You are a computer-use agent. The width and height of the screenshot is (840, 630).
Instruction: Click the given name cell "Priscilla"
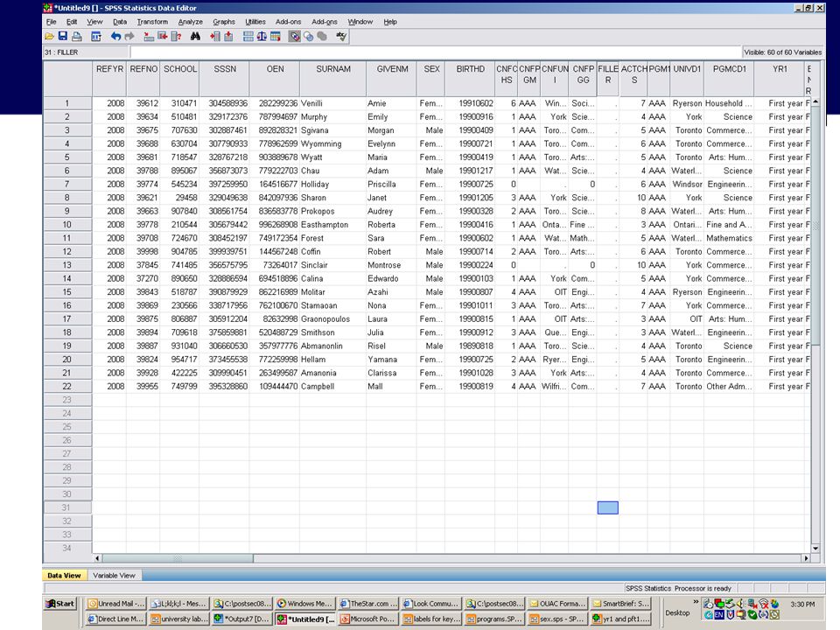392,185
